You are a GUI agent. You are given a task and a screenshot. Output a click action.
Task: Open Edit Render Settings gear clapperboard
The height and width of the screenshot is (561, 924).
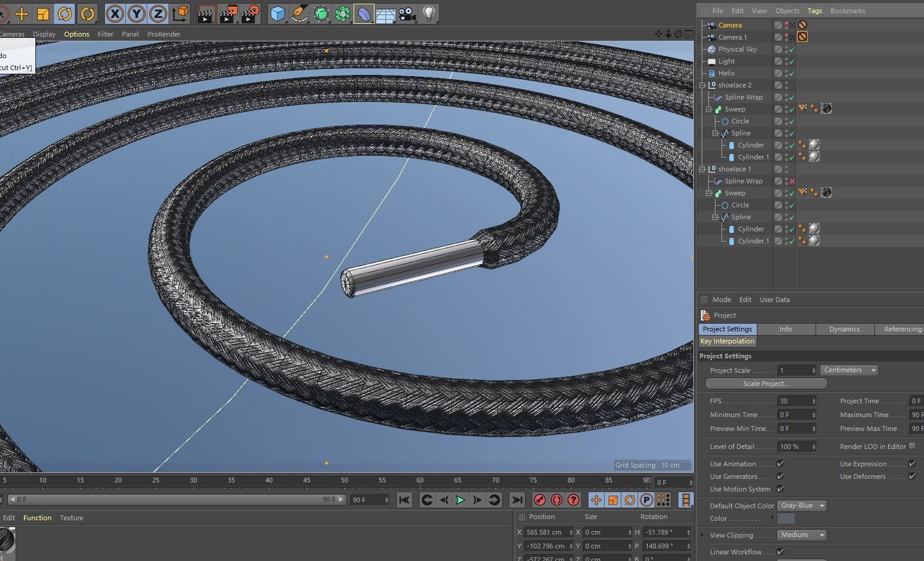click(250, 13)
